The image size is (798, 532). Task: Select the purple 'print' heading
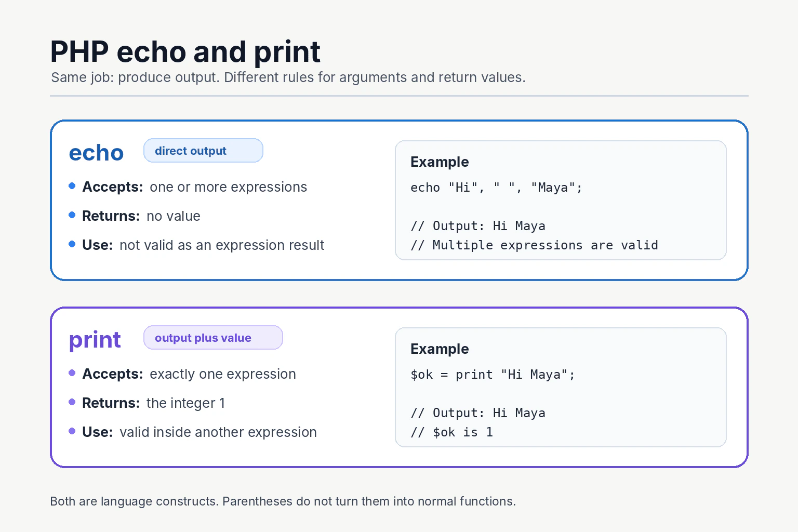[x=95, y=340]
